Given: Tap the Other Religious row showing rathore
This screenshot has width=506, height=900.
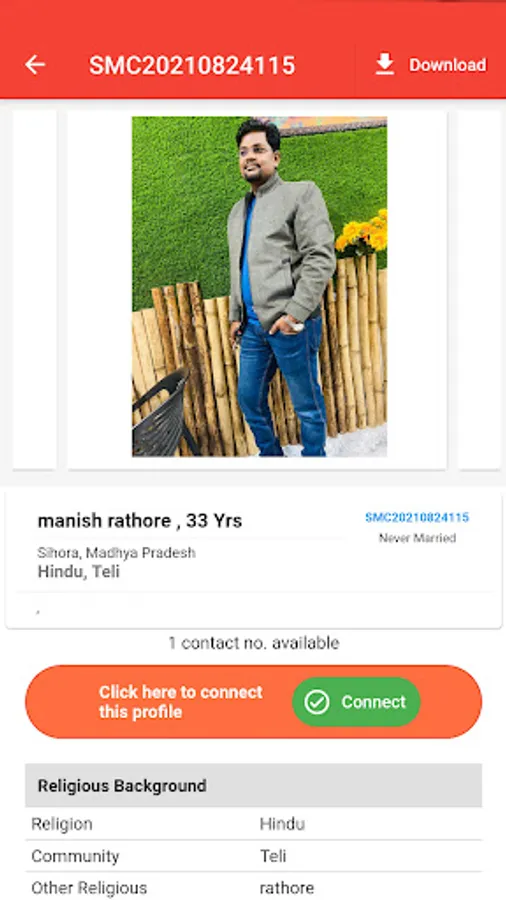Looking at the screenshot, I should [x=253, y=888].
